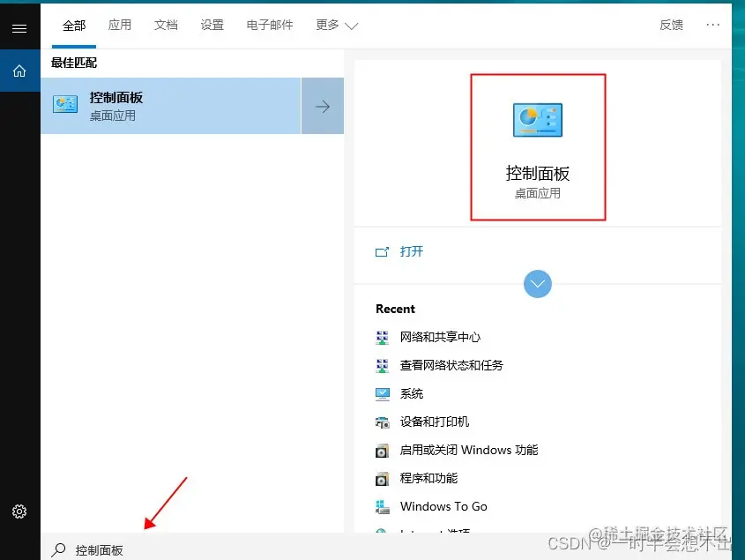Click the magnifier icon in search box
The height and width of the screenshot is (560, 745).
pos(58,550)
